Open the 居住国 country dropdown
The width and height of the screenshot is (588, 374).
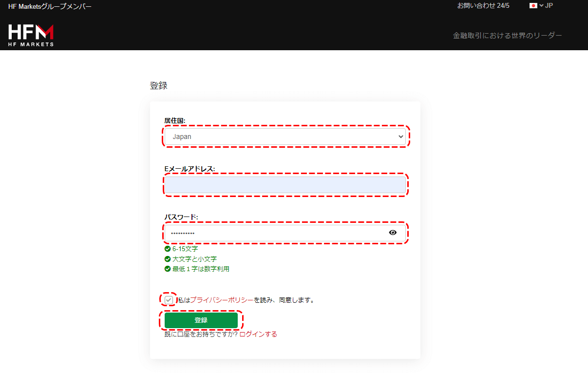point(285,137)
